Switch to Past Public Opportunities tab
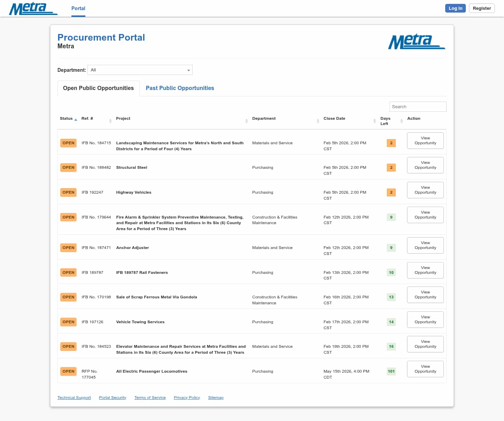504x421 pixels. tap(180, 88)
